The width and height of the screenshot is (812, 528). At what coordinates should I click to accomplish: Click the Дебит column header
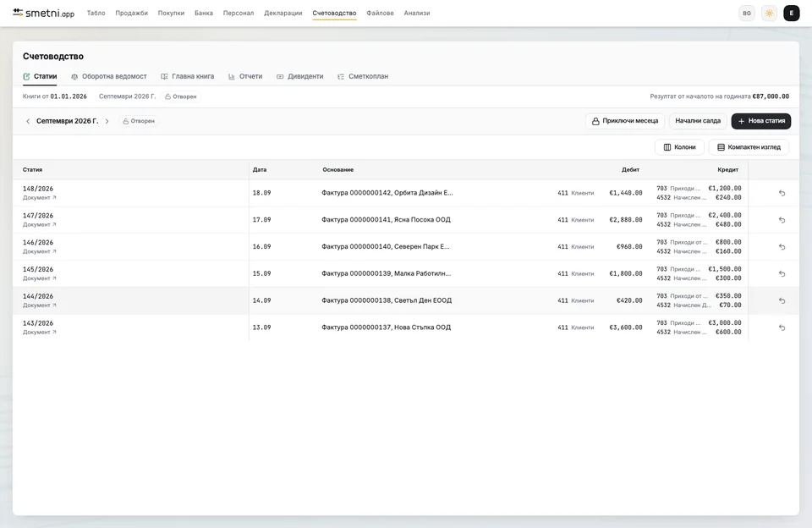[x=630, y=169]
